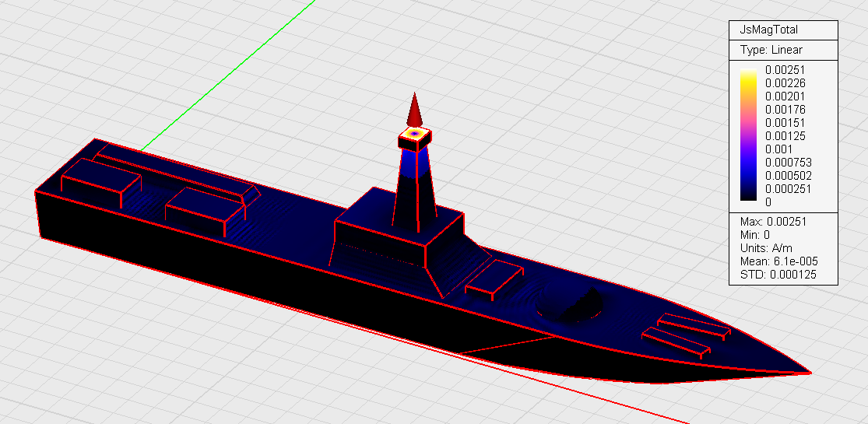This screenshot has height=424, width=868.
Task: Click the 0.000251 scale label
Action: coord(789,189)
